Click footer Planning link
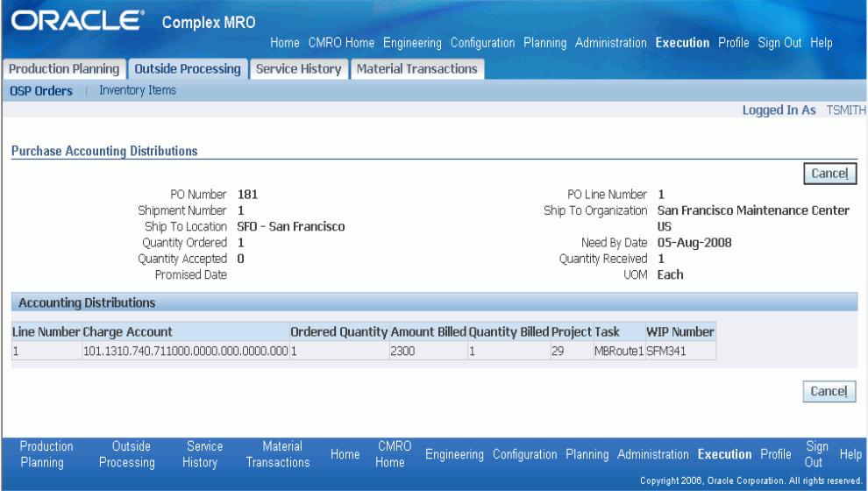This screenshot has height=491, width=868. (587, 454)
